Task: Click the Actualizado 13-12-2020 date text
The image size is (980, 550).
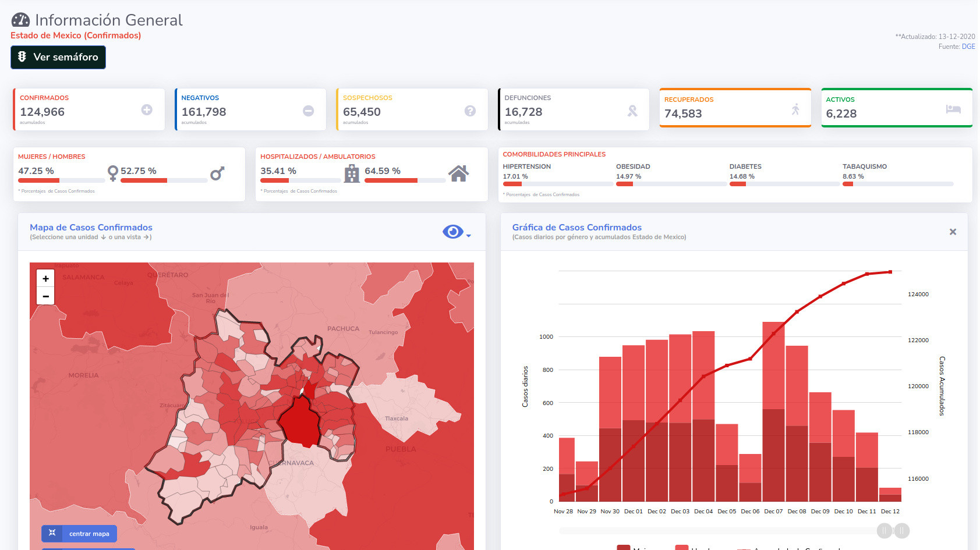Action: pos(935,37)
